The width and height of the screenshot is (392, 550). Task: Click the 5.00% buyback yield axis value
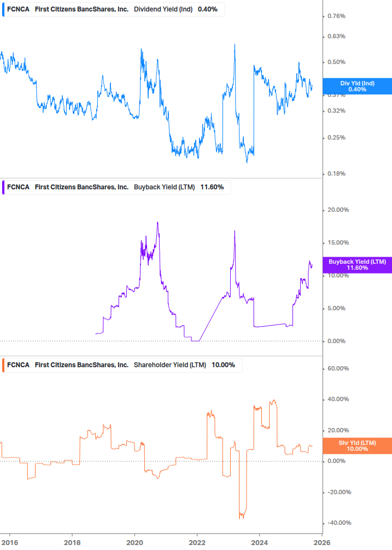tap(336, 308)
